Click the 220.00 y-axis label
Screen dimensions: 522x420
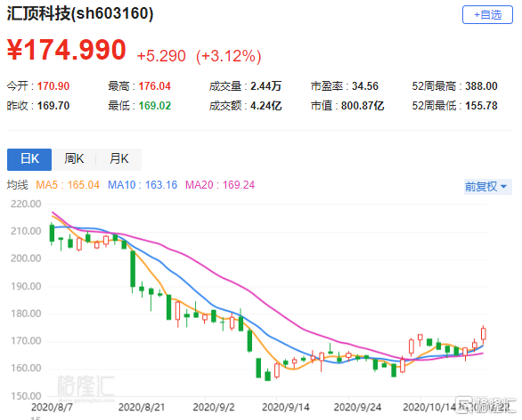tap(26, 204)
